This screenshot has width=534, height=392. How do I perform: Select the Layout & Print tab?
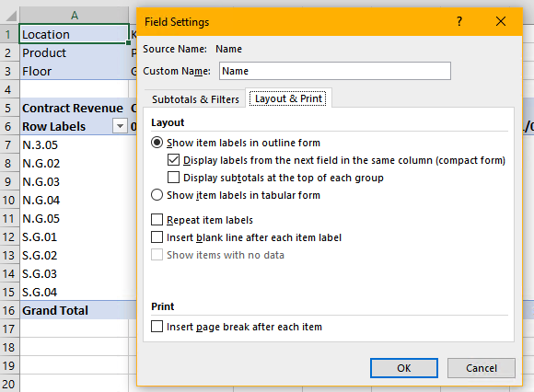(288, 98)
